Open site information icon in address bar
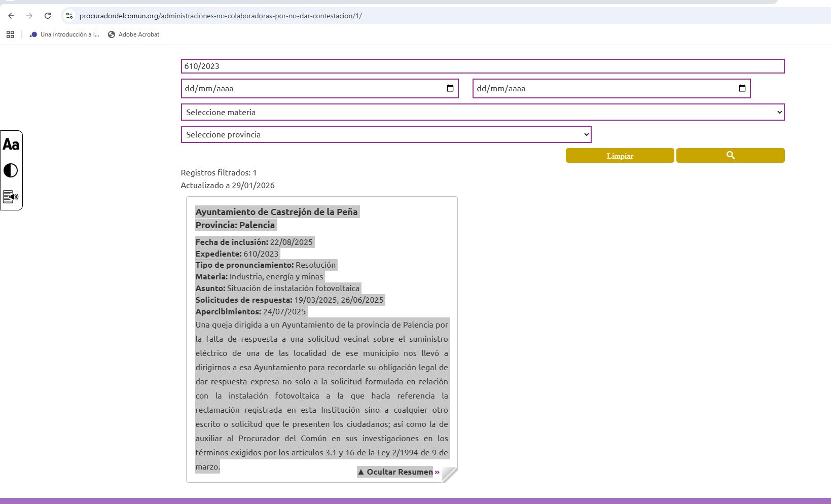The image size is (831, 504). tap(69, 16)
